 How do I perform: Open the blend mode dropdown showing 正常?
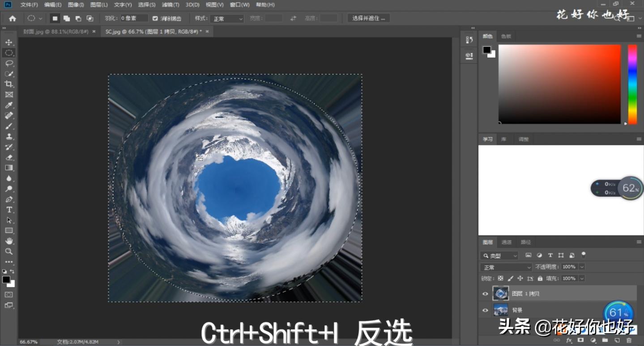click(x=506, y=266)
